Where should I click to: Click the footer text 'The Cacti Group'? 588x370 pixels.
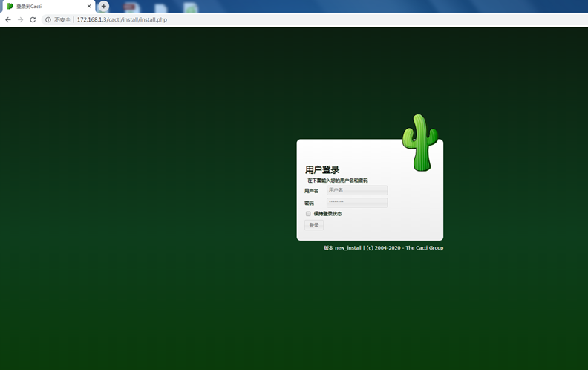point(425,247)
